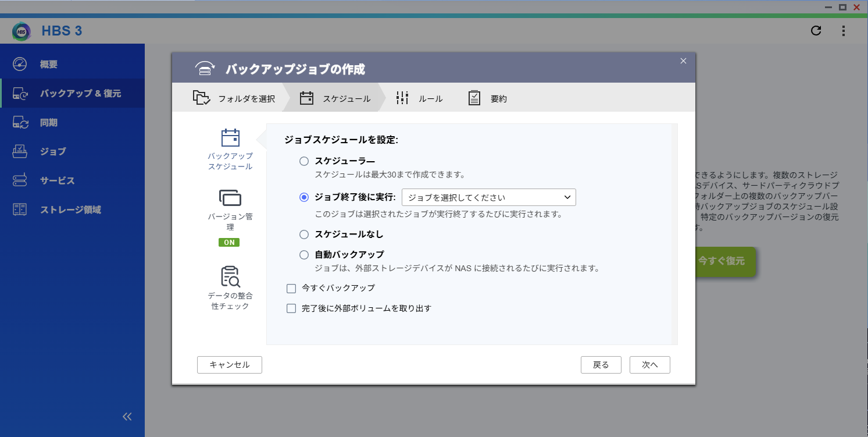Open ストレージ領域 in the sidebar
Viewport: 868px width, 437px height.
click(70, 209)
